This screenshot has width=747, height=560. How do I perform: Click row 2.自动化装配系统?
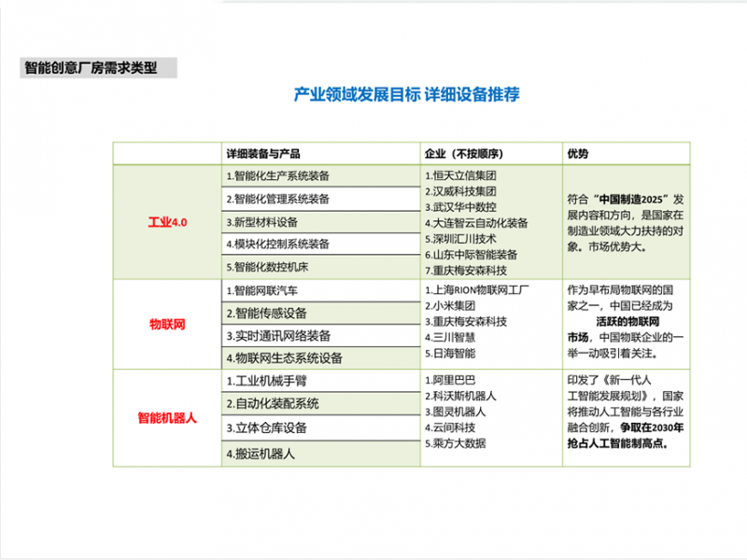[x=320, y=404]
